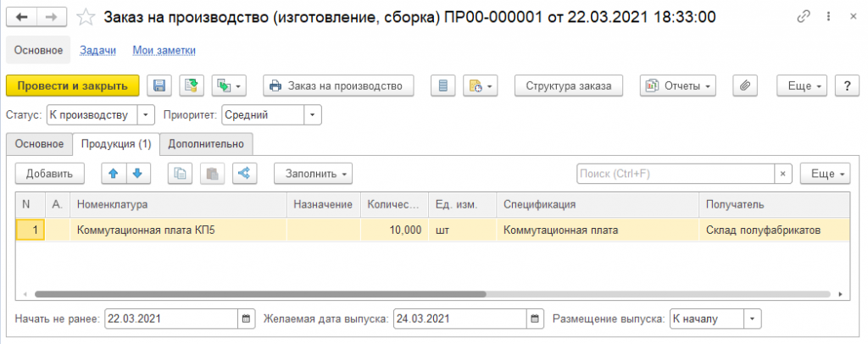Select the Продукция (1) tab
868x344 pixels.
(116, 144)
